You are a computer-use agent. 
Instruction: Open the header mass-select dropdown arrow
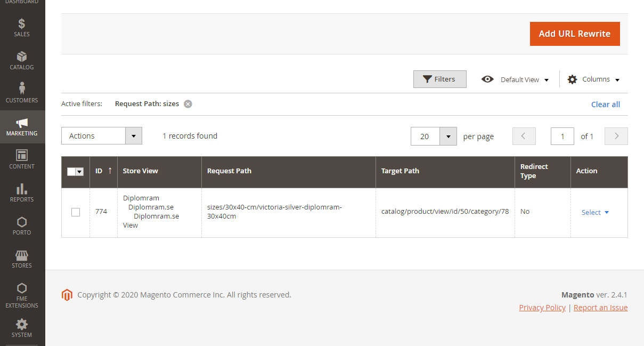coord(80,172)
